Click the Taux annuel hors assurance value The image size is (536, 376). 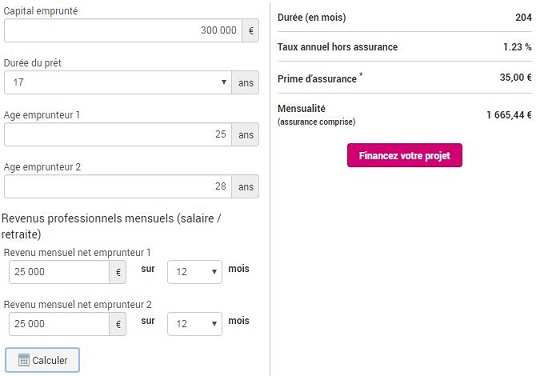517,47
